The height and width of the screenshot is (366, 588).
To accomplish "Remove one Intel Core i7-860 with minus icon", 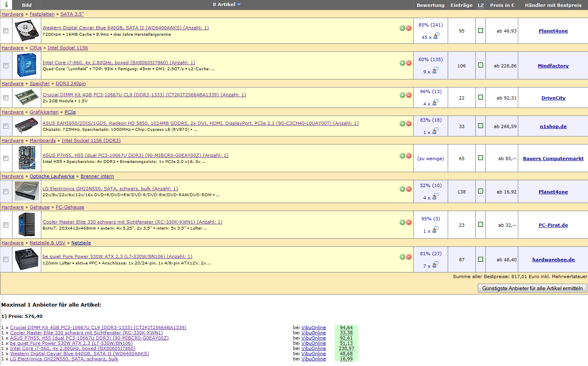I will click(409, 63).
